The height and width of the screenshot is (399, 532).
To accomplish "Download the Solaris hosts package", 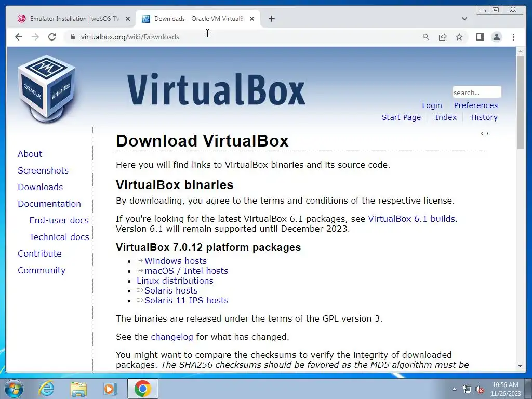I will 171,290.
